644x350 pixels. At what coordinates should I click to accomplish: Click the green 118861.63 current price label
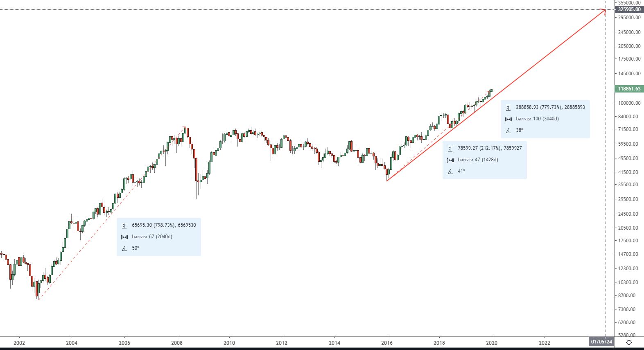tap(629, 89)
